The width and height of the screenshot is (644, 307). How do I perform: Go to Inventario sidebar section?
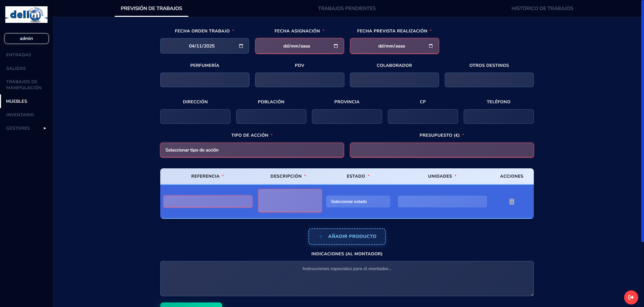pyautogui.click(x=20, y=115)
